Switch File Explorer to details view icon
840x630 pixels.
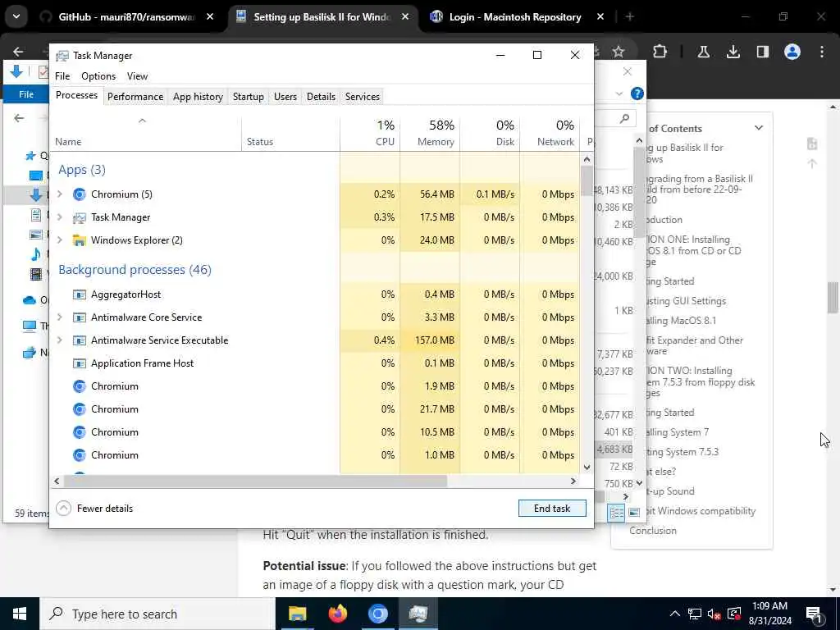click(x=617, y=513)
